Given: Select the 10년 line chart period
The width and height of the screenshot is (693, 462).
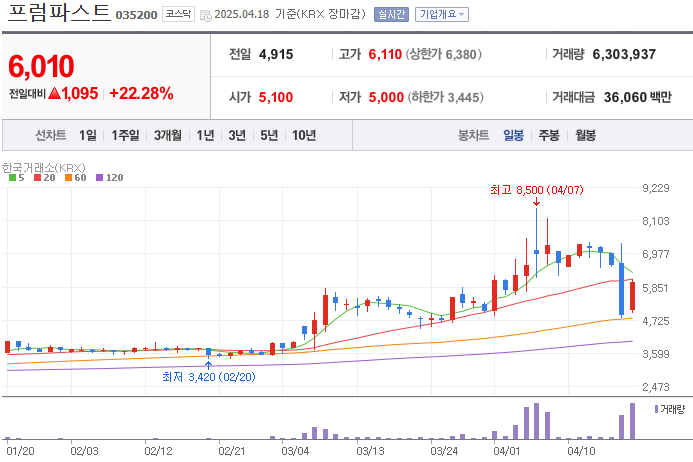Looking at the screenshot, I should pyautogui.click(x=304, y=135).
